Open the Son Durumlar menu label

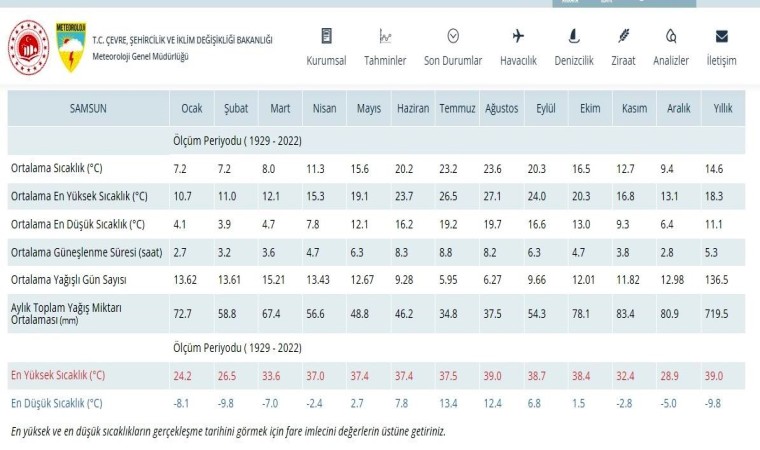pos(453,61)
